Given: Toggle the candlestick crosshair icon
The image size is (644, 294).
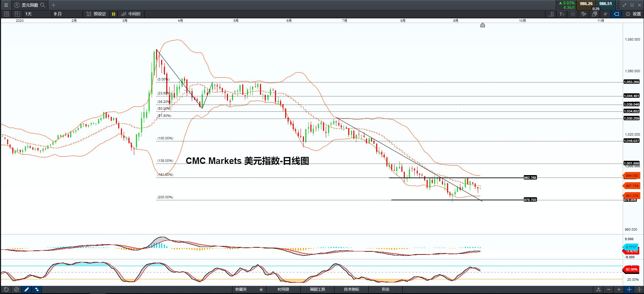Looking at the screenshot, I should 605,14.
